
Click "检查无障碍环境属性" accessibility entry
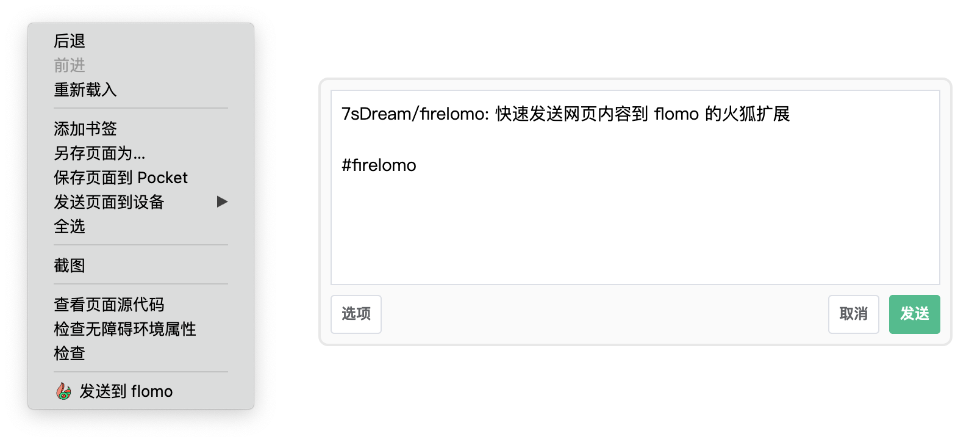click(124, 329)
